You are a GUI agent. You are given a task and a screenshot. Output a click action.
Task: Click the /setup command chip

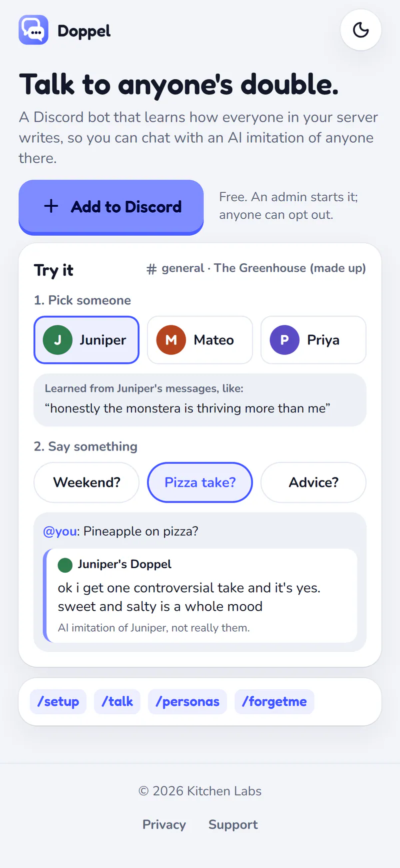click(58, 702)
